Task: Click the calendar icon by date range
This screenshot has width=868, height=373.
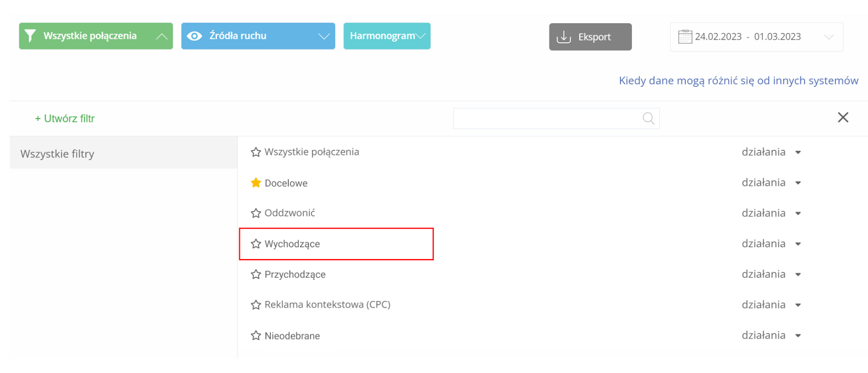Action: [685, 37]
